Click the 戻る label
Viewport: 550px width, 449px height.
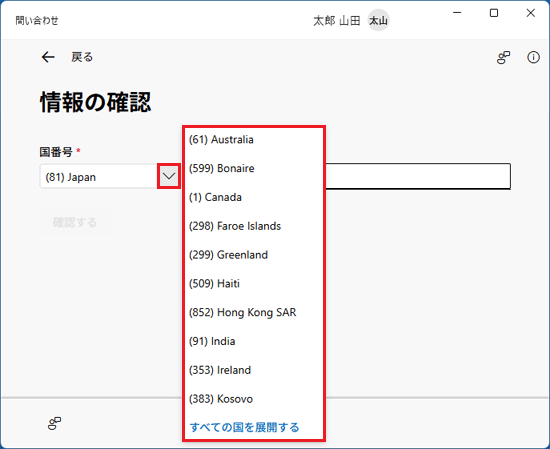click(x=82, y=57)
